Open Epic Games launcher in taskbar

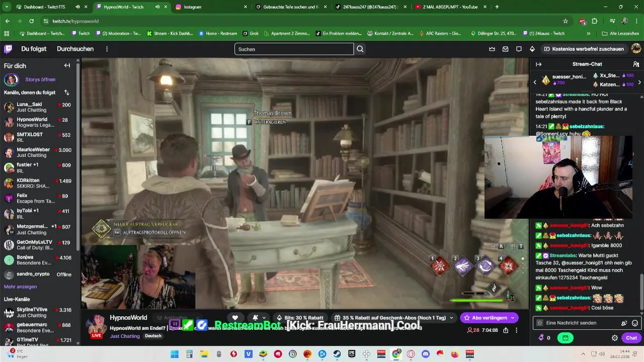click(352, 354)
